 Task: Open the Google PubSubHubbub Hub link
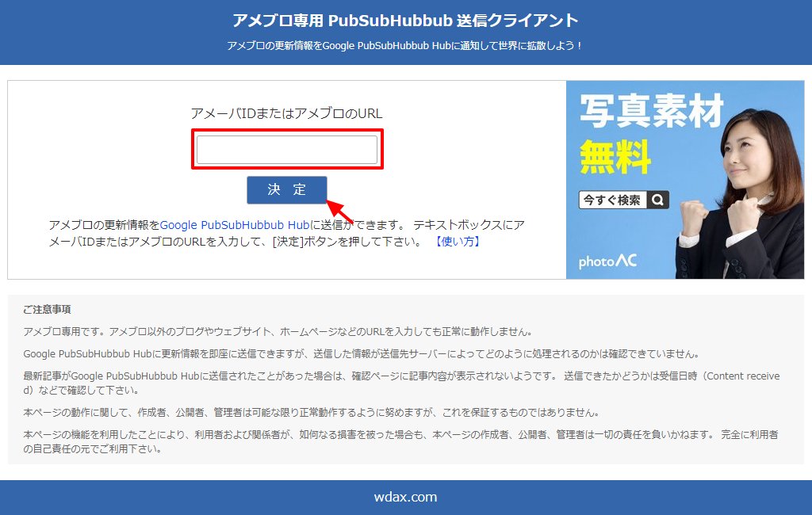point(235,225)
